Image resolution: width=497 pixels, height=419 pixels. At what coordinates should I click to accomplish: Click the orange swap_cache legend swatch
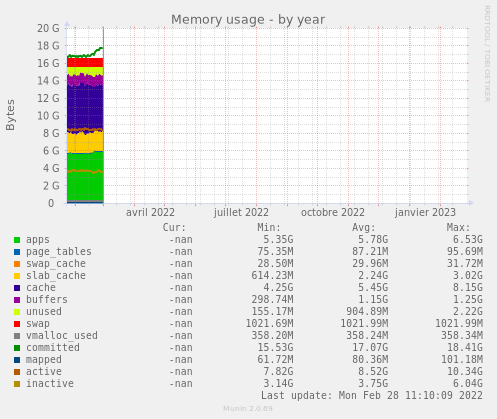click(x=17, y=264)
